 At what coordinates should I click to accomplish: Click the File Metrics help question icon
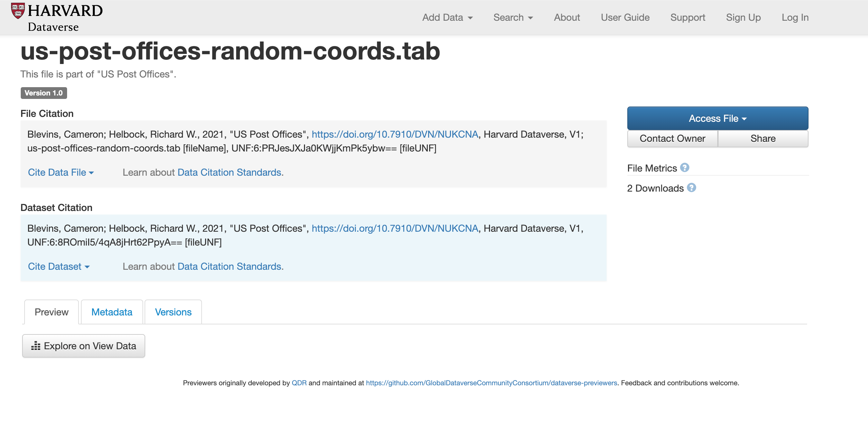coord(684,168)
